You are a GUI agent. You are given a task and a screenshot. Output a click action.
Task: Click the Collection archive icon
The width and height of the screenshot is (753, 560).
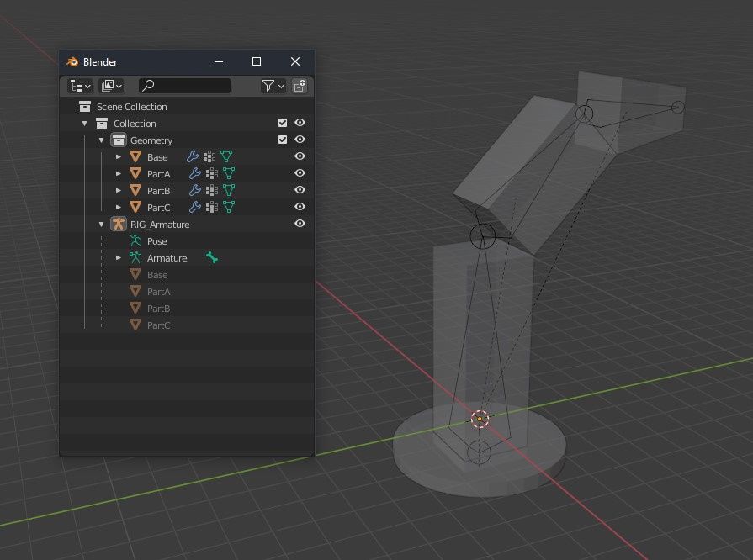102,124
